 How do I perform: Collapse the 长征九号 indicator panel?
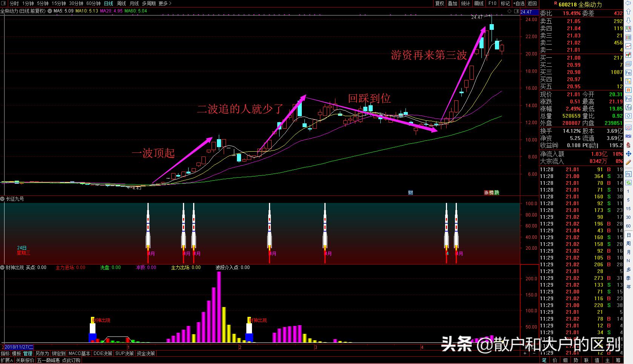point(3,199)
